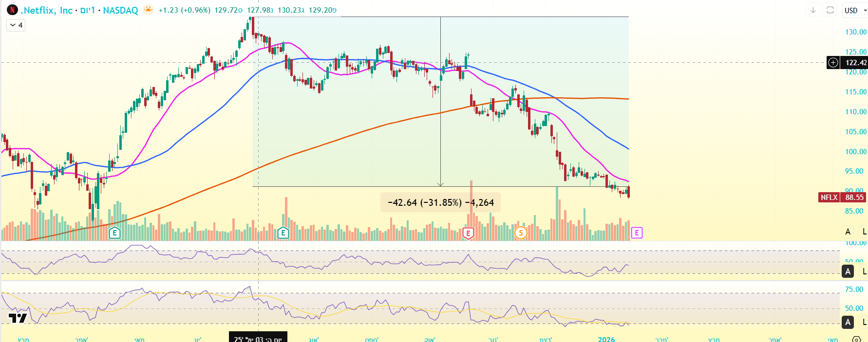Viewport: 868px width, 342px height.
Task: Toggle auto scale A in middle indicator pane
Action: (848, 271)
